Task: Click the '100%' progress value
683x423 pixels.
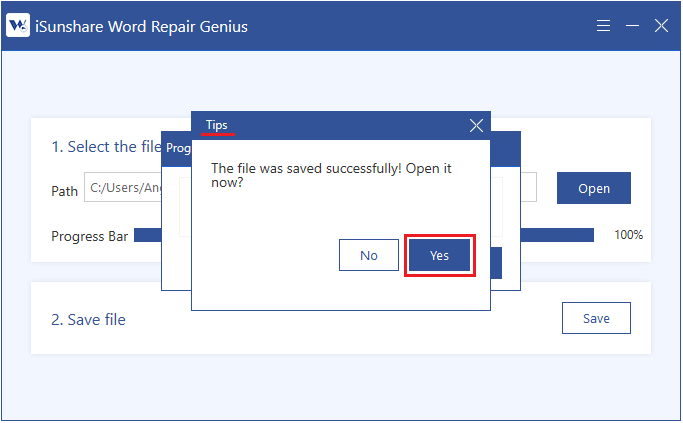Action: click(628, 235)
